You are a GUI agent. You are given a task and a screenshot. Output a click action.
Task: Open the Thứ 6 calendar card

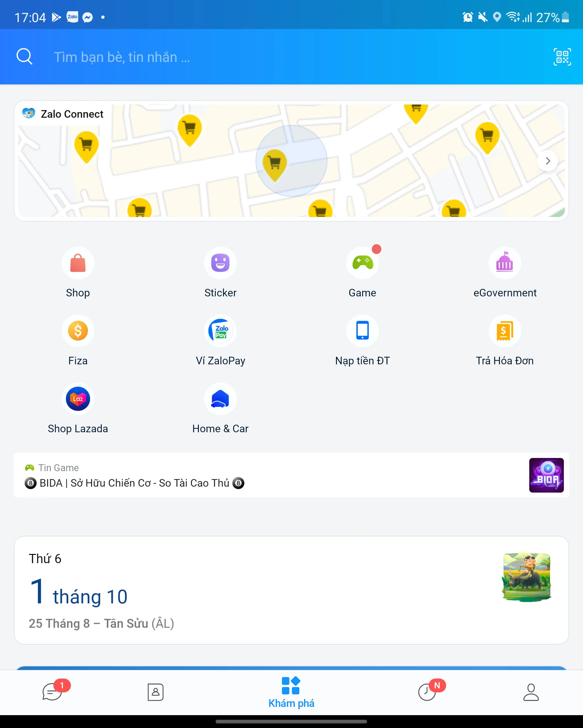pos(291,590)
